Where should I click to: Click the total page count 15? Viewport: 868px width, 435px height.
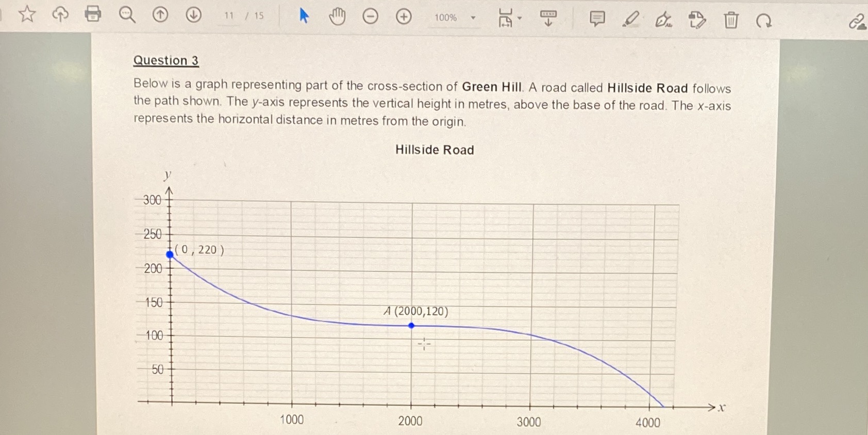[259, 16]
